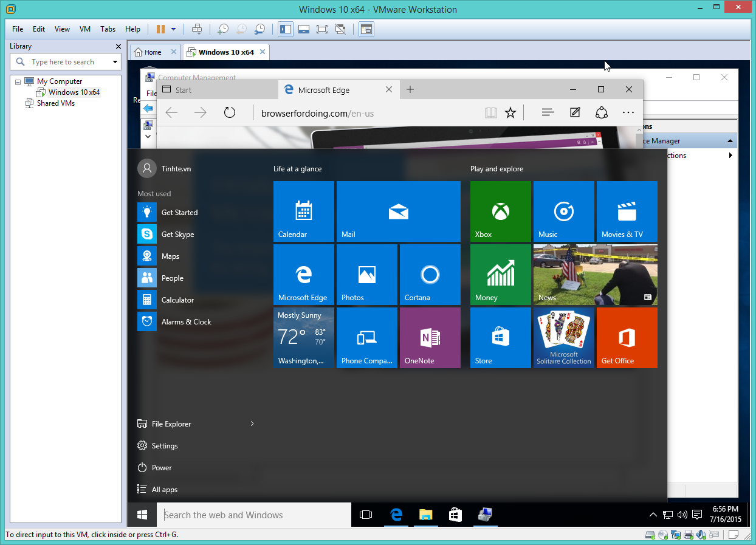756x545 pixels.
Task: Launch the Music tile
Action: click(x=564, y=211)
